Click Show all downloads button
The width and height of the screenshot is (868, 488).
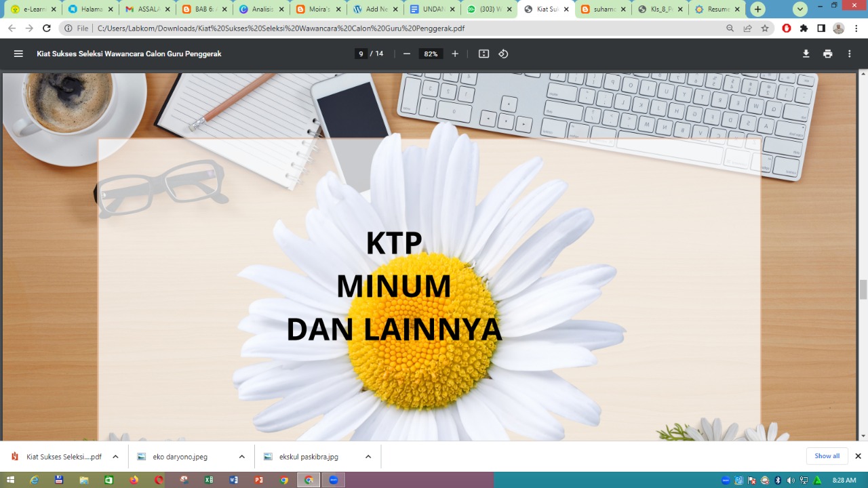tap(827, 456)
